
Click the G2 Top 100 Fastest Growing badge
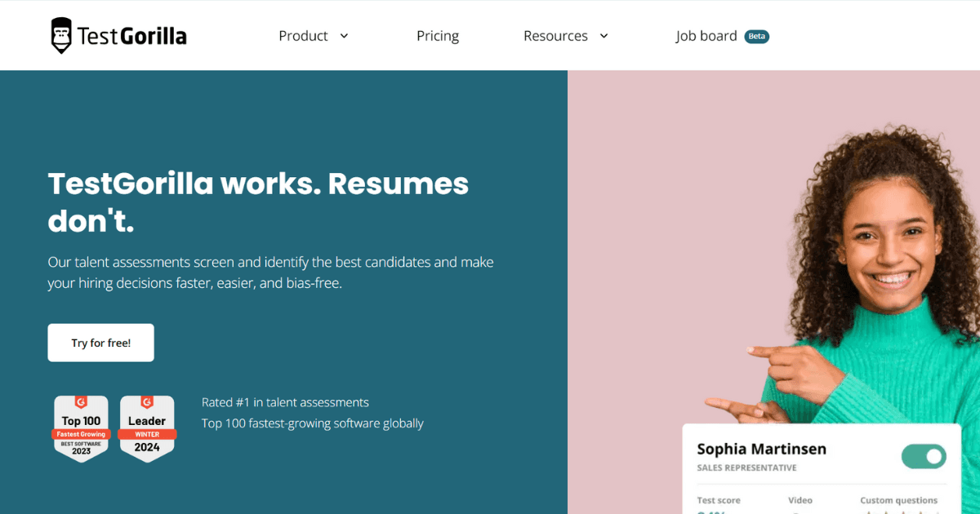[82, 428]
